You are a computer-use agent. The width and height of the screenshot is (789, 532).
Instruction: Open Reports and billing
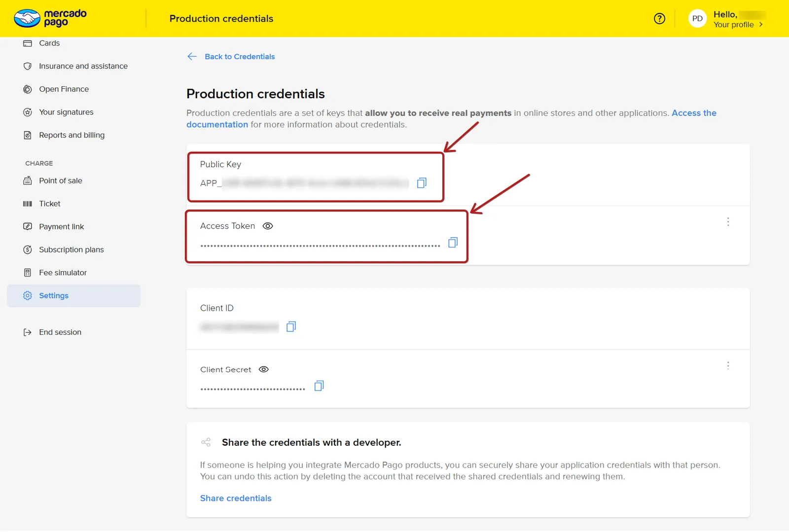pos(72,135)
